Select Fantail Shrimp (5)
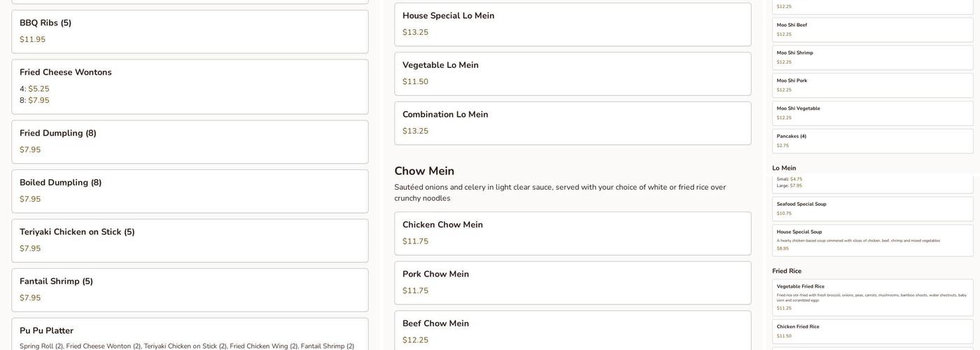Image resolution: width=980 pixels, height=350 pixels. click(190, 290)
